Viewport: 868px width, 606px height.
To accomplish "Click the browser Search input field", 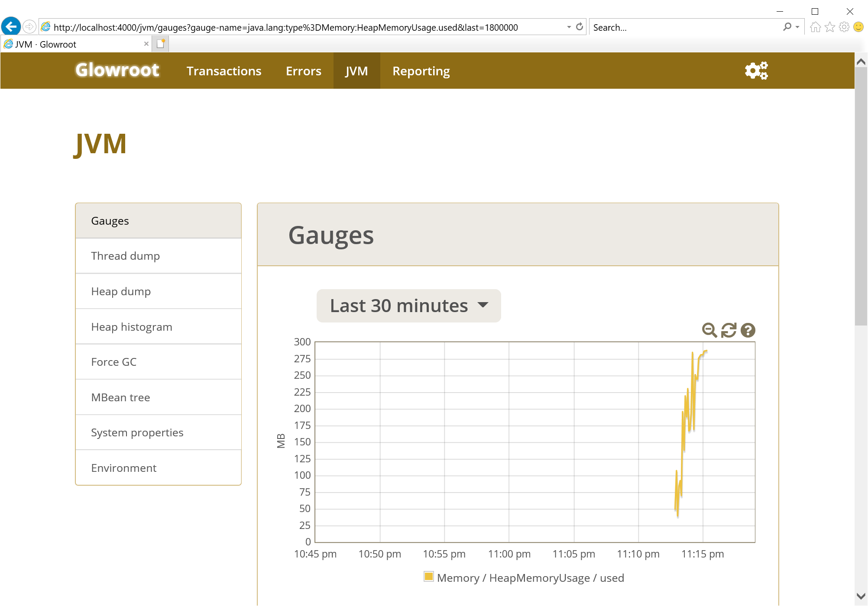I will coord(684,27).
